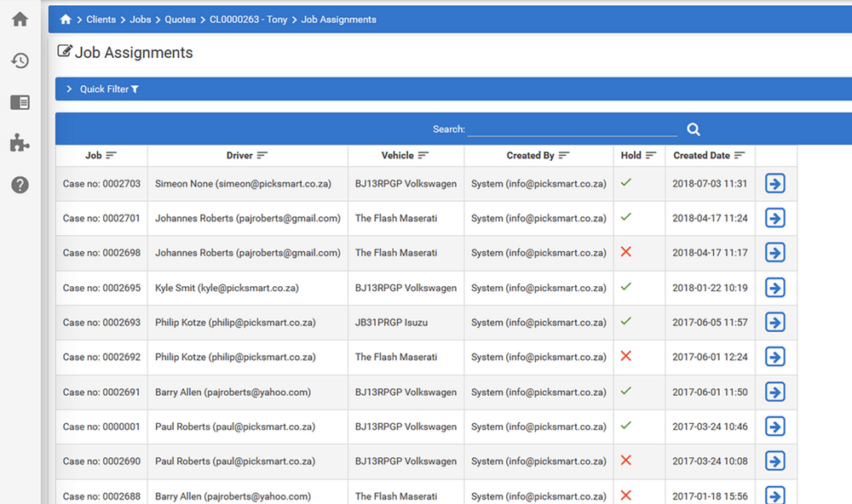Click vehicle 'JB31PRGP Isuzu'
The image size is (852, 504).
click(x=391, y=323)
